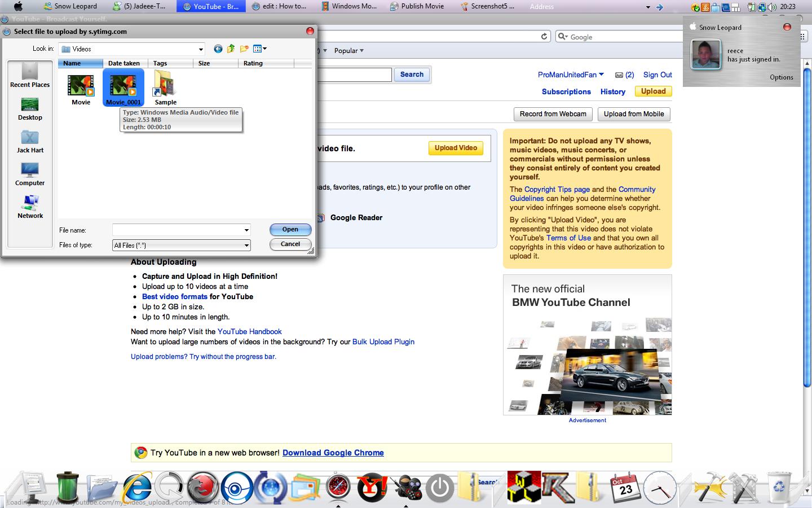Open the green battery icon in dock
This screenshot has height=508, width=812.
click(68, 487)
